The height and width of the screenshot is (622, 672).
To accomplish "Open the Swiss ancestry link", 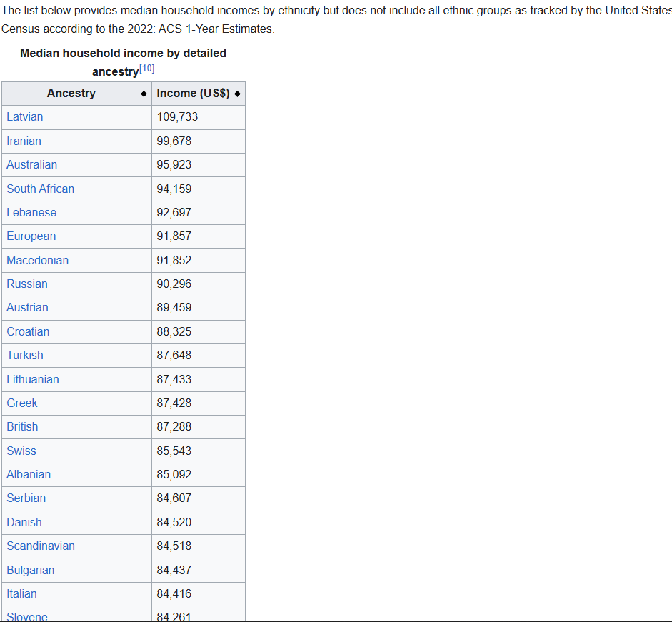I will 21,451.
